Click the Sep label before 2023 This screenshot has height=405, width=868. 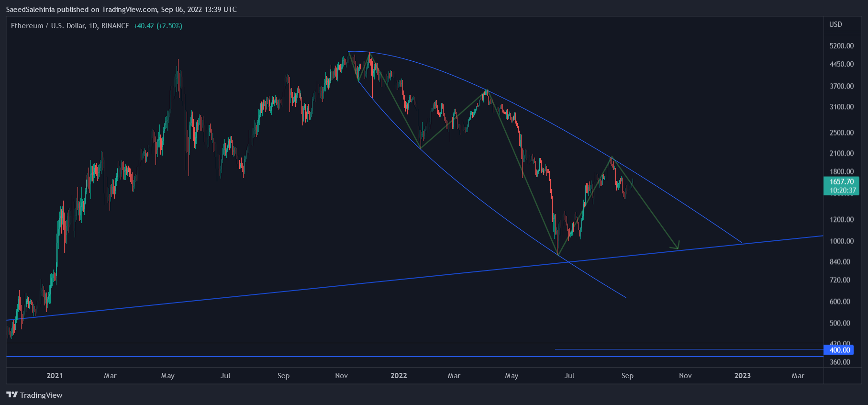pos(627,375)
